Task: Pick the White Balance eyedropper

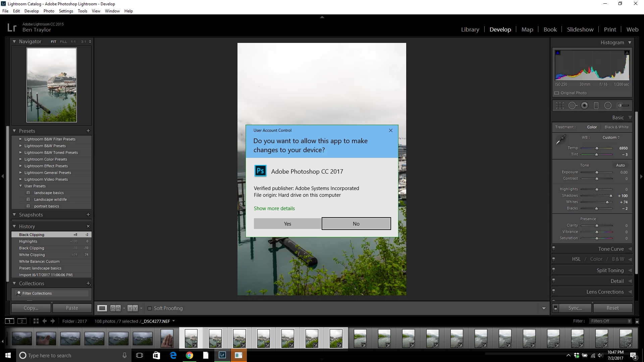Action: click(x=560, y=139)
